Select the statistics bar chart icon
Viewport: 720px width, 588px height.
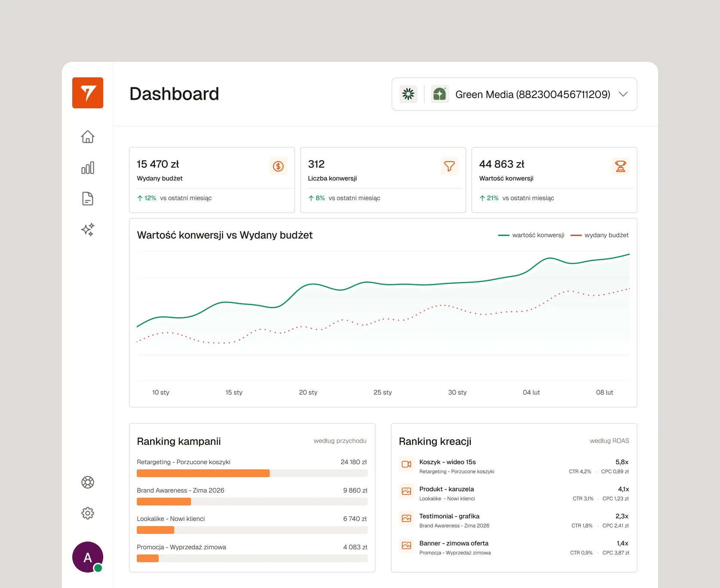tap(88, 168)
